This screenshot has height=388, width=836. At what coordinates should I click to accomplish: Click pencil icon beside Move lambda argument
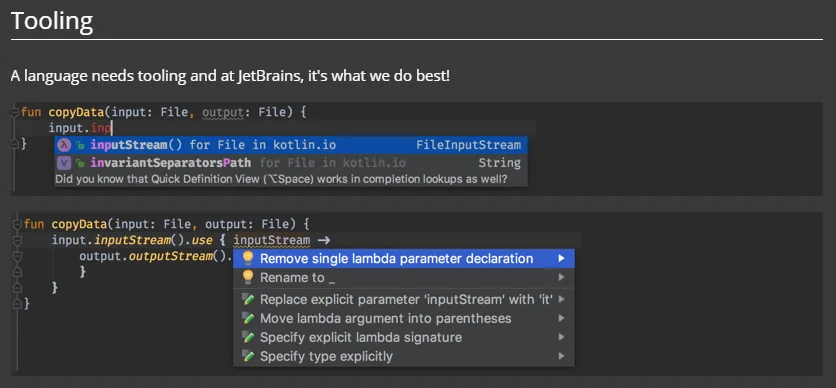tap(247, 319)
